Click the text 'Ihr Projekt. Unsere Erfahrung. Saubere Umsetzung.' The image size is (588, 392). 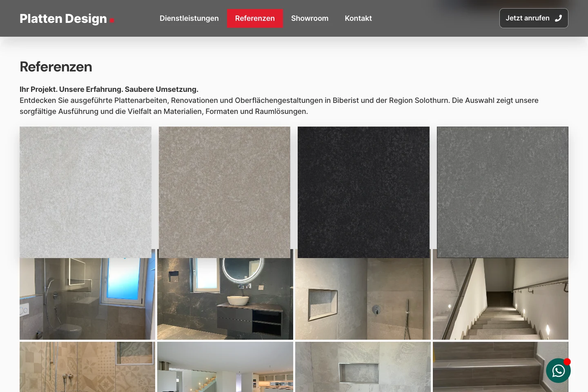[x=109, y=89]
